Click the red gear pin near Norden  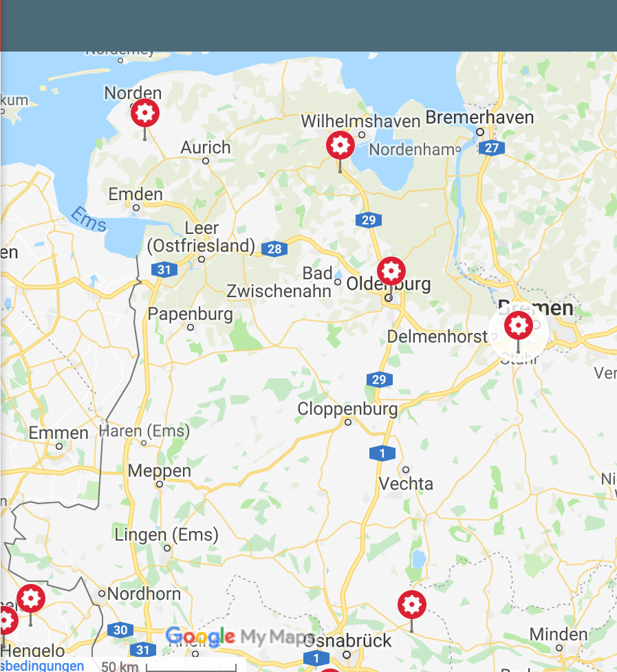pos(145,113)
